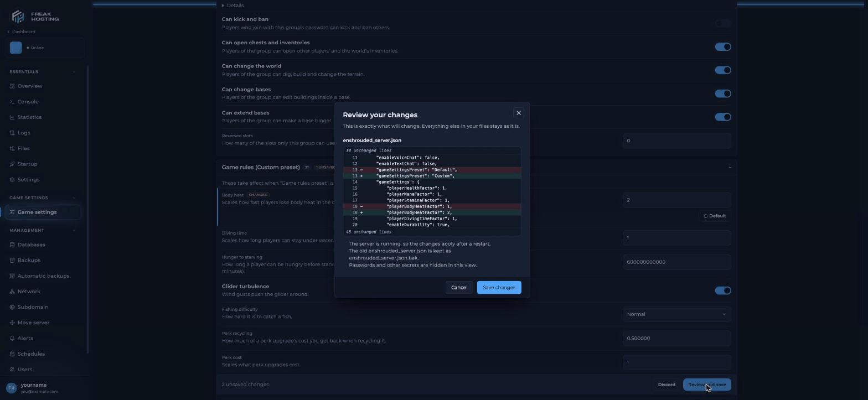Screen dimensions: 868x400
Task: Click the Files folder icon
Action: [12, 148]
